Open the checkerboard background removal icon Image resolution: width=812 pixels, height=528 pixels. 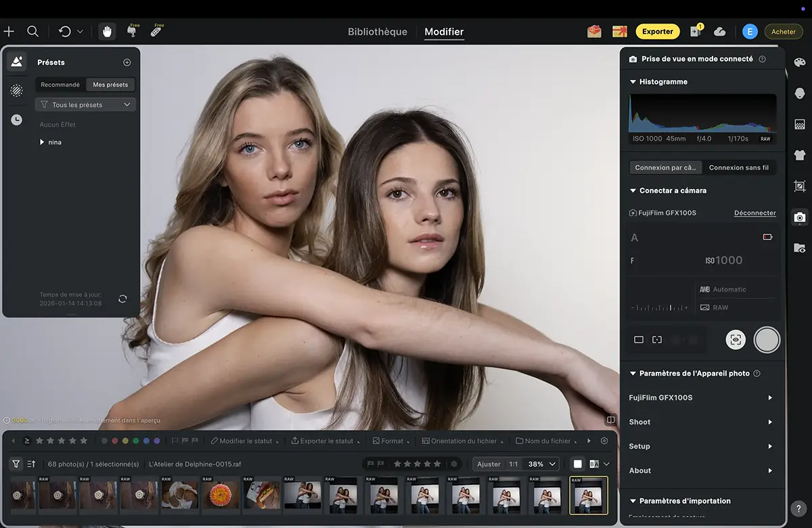click(x=800, y=125)
